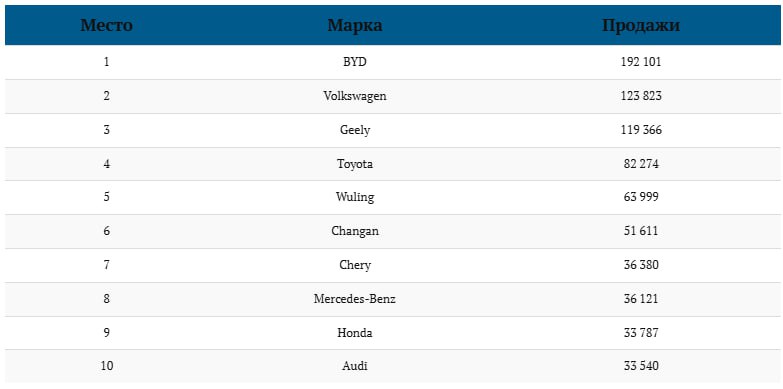The width and height of the screenshot is (783, 389).
Task: Click the Toyota brand name
Action: [x=355, y=164]
